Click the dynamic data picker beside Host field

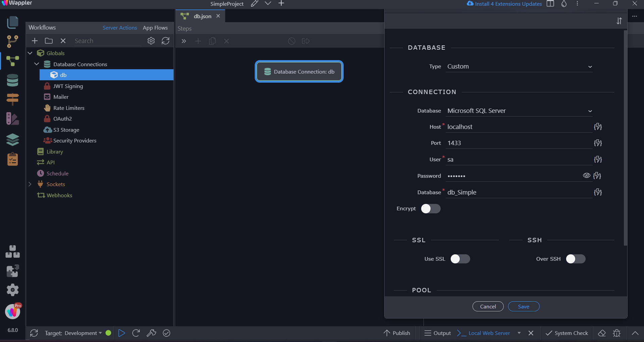click(x=598, y=127)
